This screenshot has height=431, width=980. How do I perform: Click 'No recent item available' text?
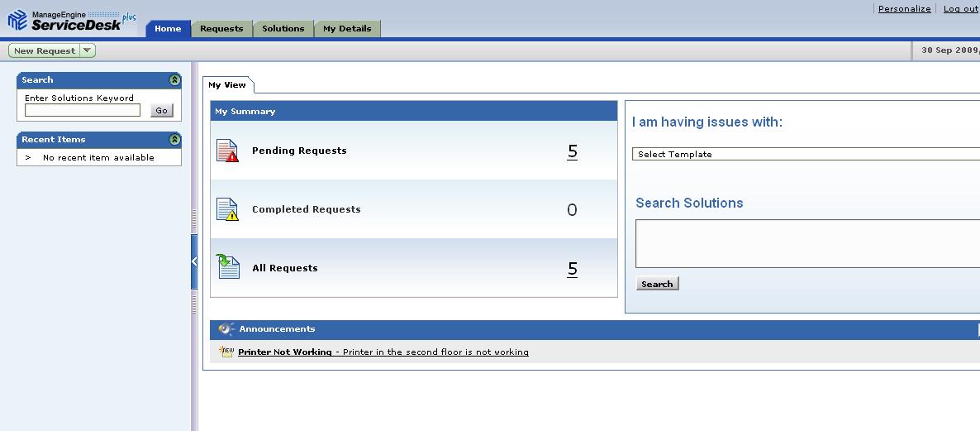pos(99,158)
